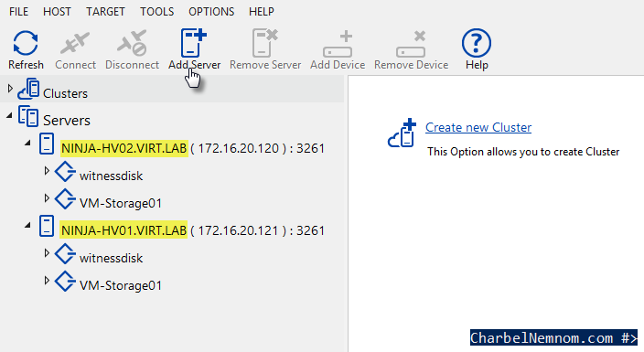Click the '( 172.16.20.121 ) : 3261' address text

258,230
